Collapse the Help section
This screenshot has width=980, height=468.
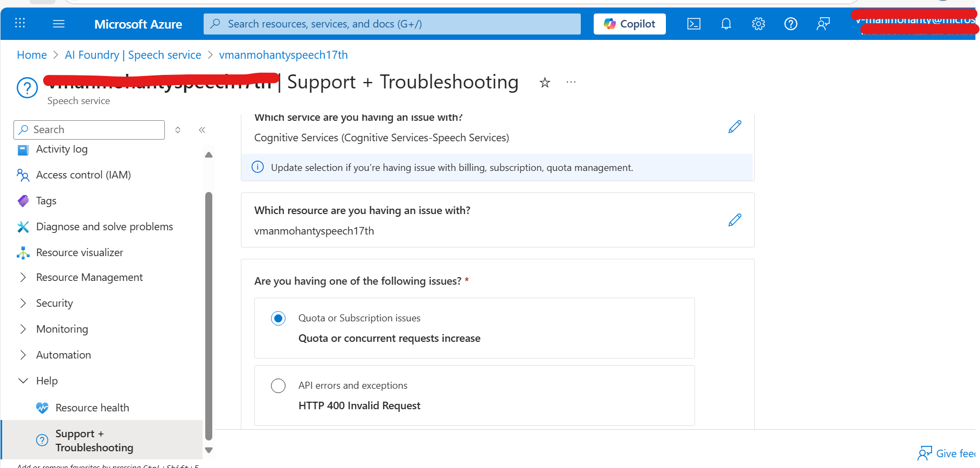coord(23,381)
